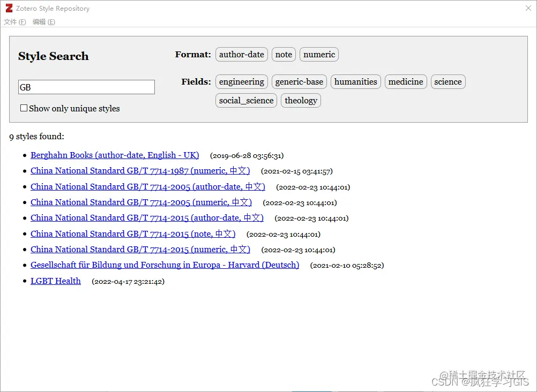Click the Fields: label
This screenshot has height=392, width=537.
[x=196, y=82]
